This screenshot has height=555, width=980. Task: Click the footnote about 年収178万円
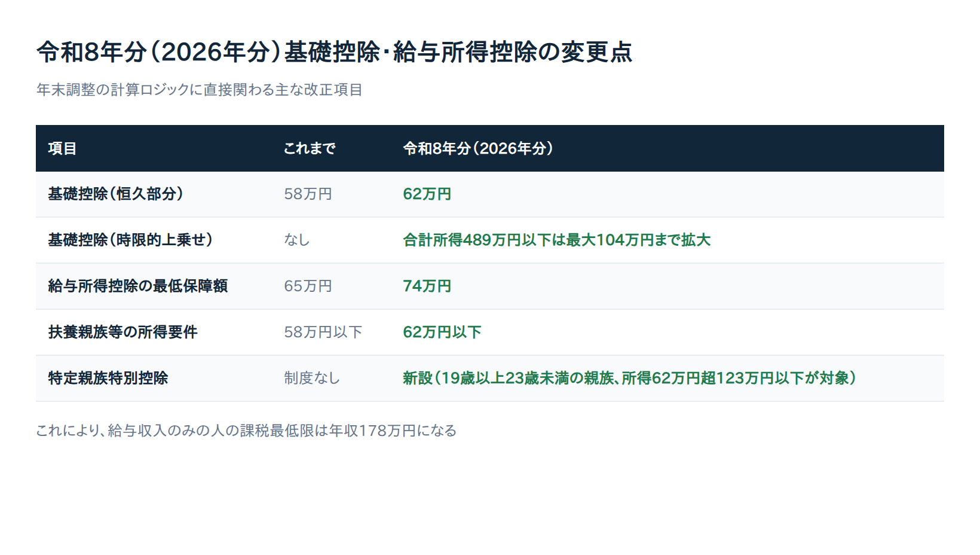pyautogui.click(x=246, y=431)
